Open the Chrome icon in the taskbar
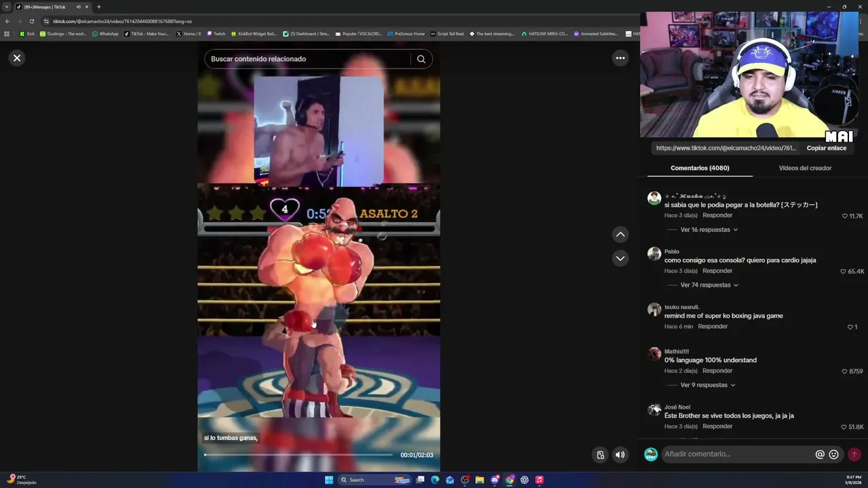The image size is (868, 488). [x=509, y=480]
